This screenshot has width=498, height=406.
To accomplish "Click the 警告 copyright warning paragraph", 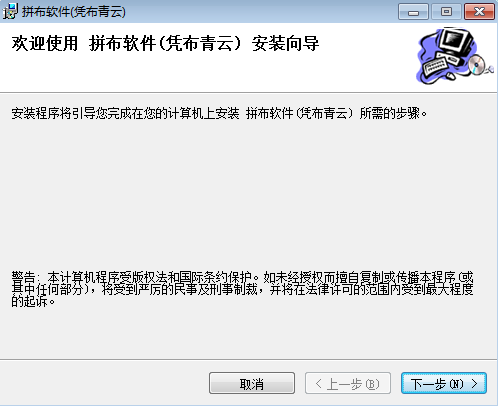I will click(242, 289).
